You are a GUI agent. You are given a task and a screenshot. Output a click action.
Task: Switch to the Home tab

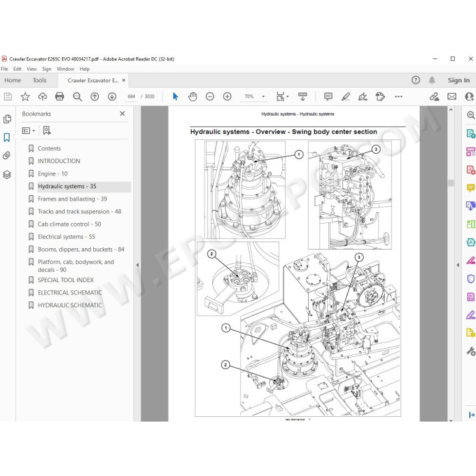pos(12,80)
